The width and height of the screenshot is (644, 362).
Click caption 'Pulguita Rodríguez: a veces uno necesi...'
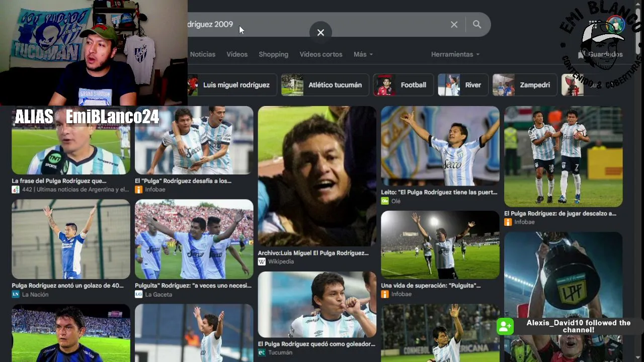tap(193, 286)
